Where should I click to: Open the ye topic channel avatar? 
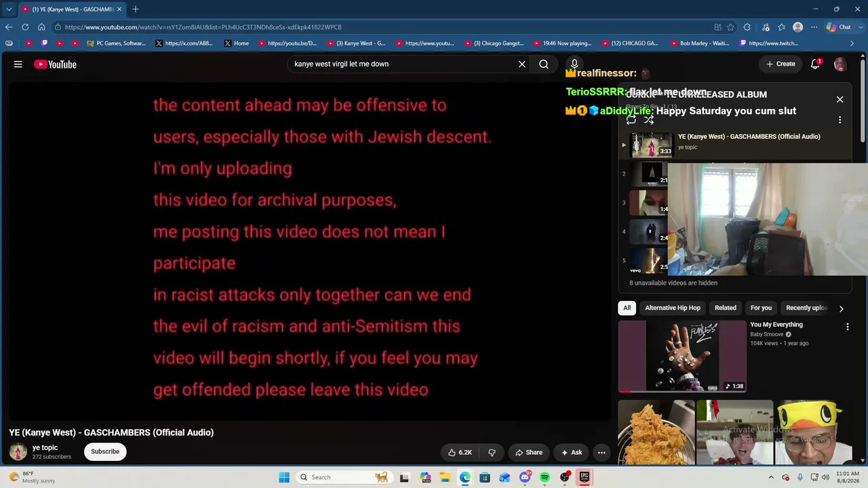pos(18,451)
